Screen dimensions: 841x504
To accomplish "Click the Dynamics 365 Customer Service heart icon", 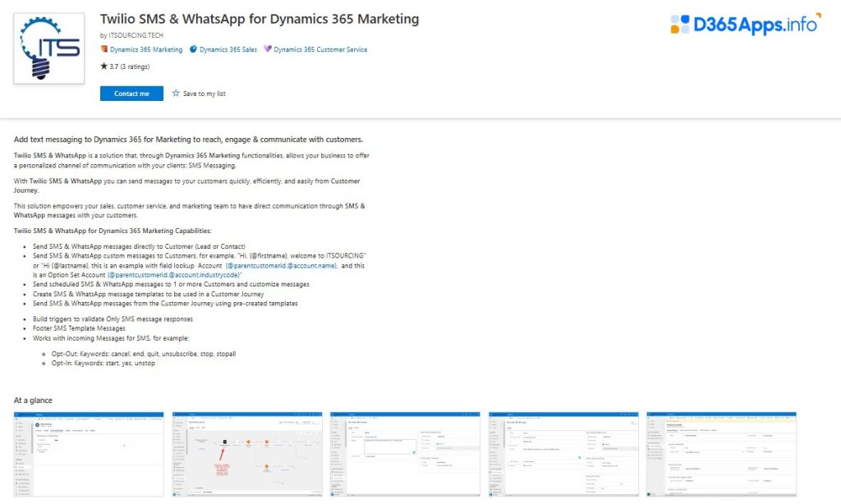I will [x=268, y=49].
